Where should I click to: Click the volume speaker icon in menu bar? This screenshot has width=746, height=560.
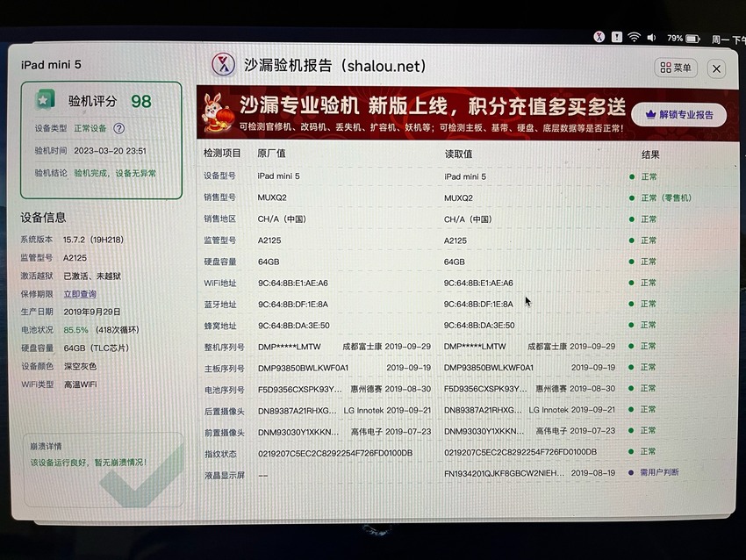pyautogui.click(x=651, y=38)
